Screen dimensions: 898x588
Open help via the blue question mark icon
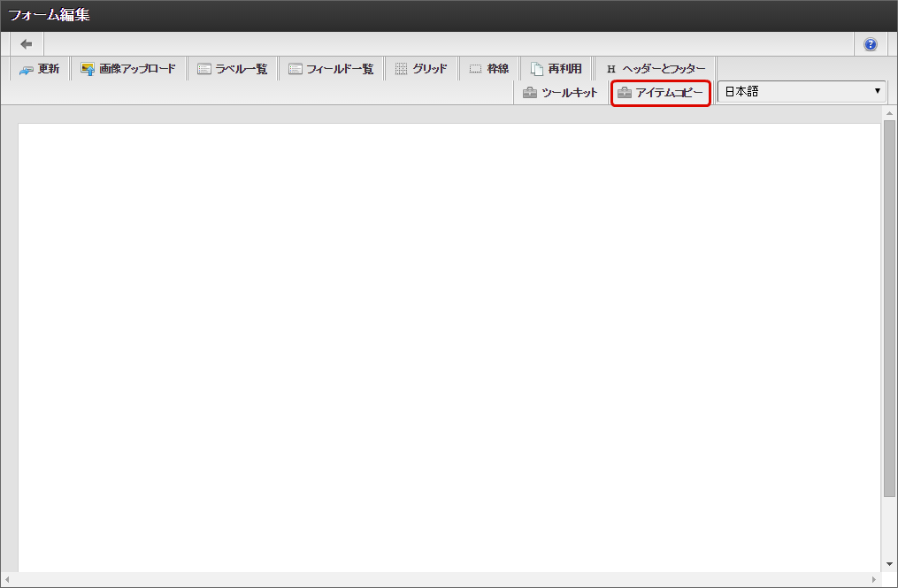870,44
